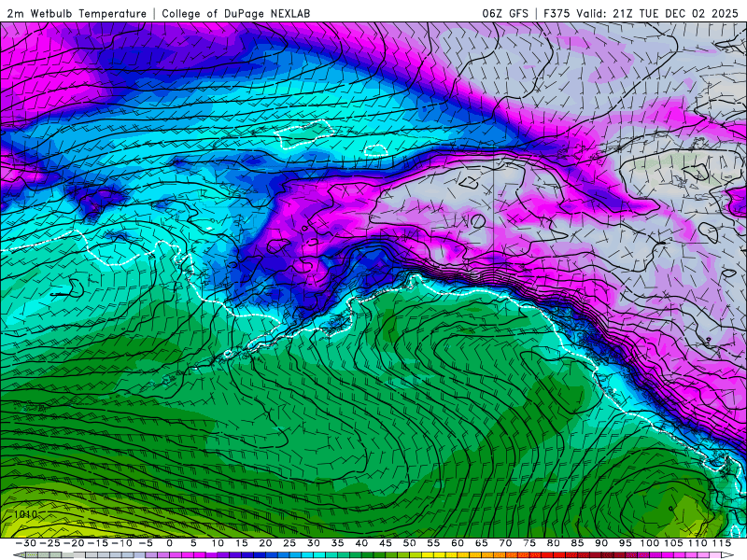Click the "-20" label on the color scale

click(74, 543)
